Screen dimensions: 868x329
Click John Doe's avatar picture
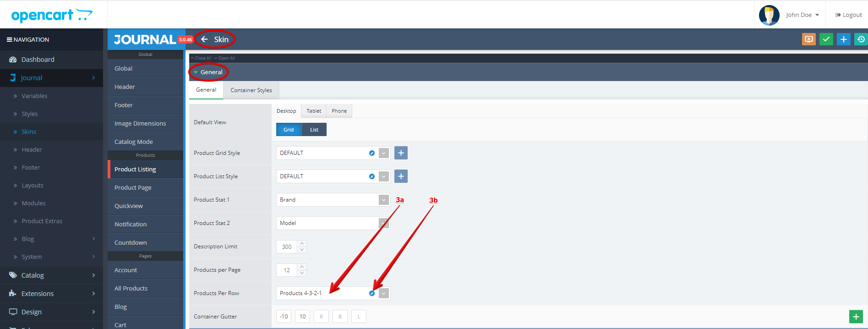click(x=769, y=15)
